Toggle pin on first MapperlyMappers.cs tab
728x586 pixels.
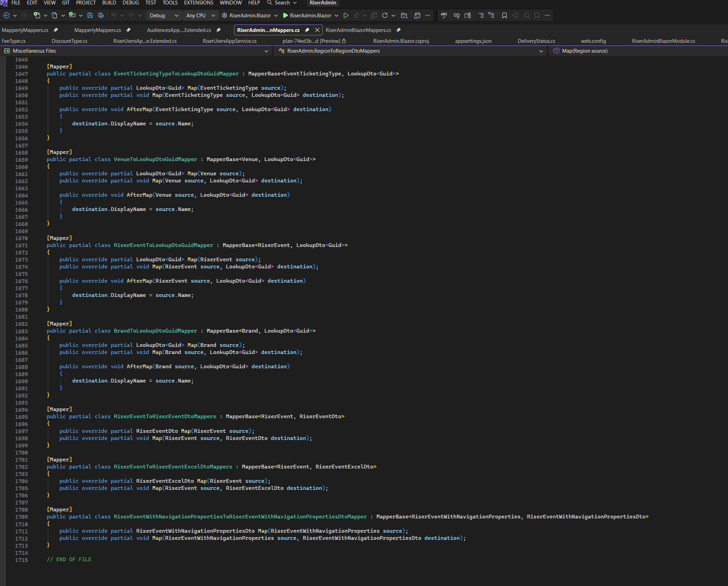pos(56,30)
